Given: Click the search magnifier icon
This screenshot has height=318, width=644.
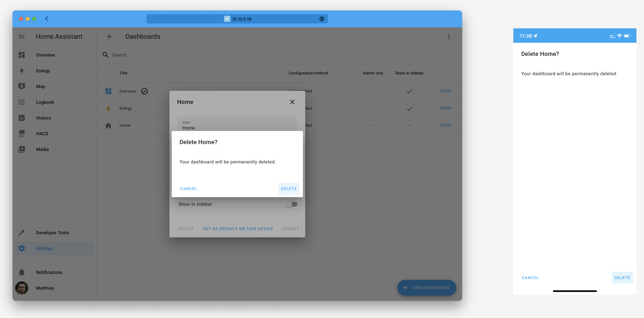Looking at the screenshot, I should (105, 55).
